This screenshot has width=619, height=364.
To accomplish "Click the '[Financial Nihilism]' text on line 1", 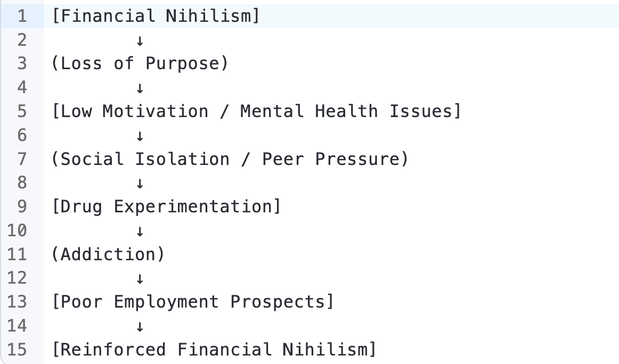I will pos(156,16).
